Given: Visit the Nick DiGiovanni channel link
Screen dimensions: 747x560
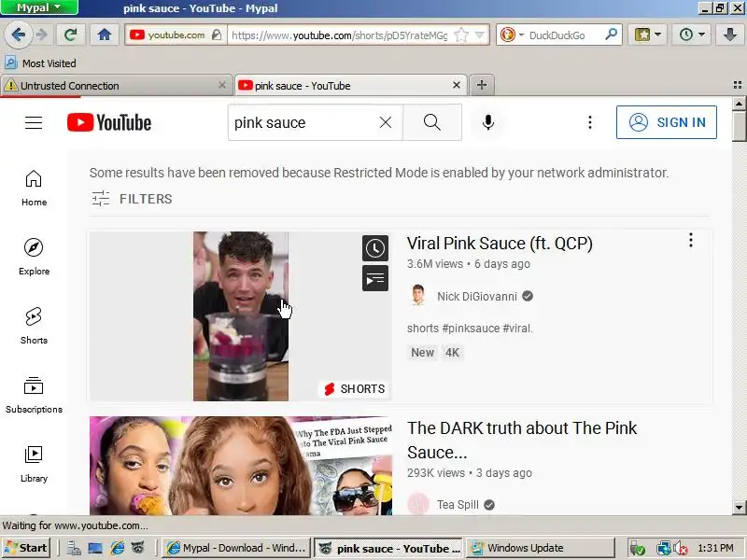Looking at the screenshot, I should point(477,296).
